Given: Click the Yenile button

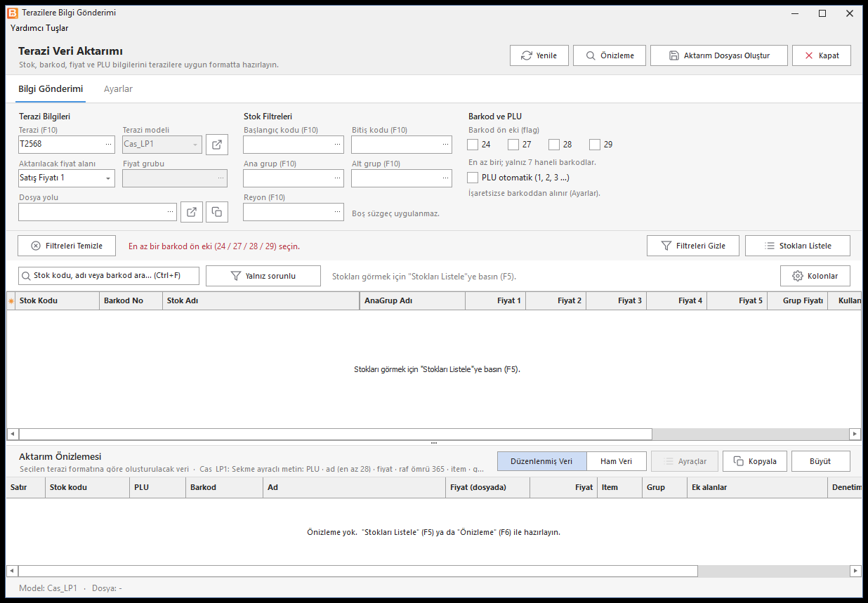Looking at the screenshot, I should point(539,55).
